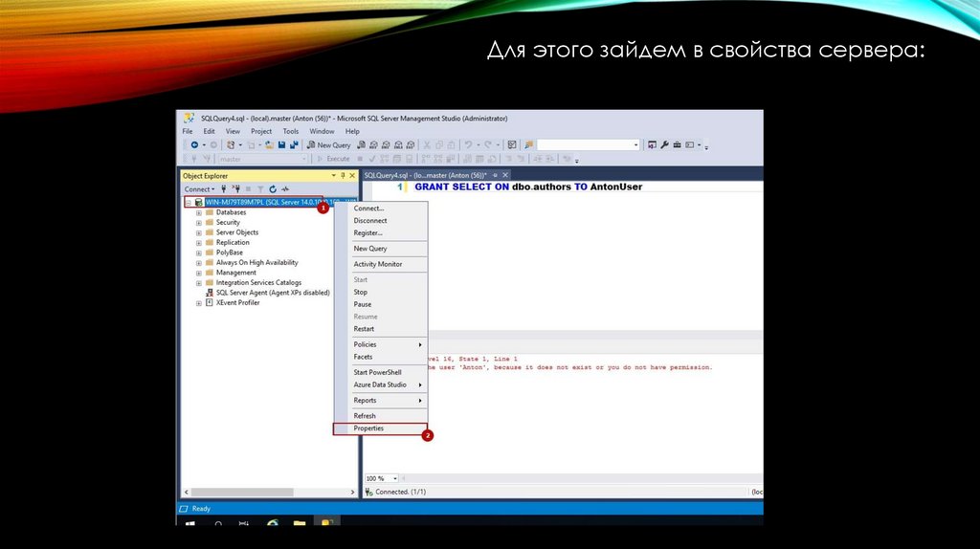Open the View menu
980x549 pixels.
[x=233, y=131]
